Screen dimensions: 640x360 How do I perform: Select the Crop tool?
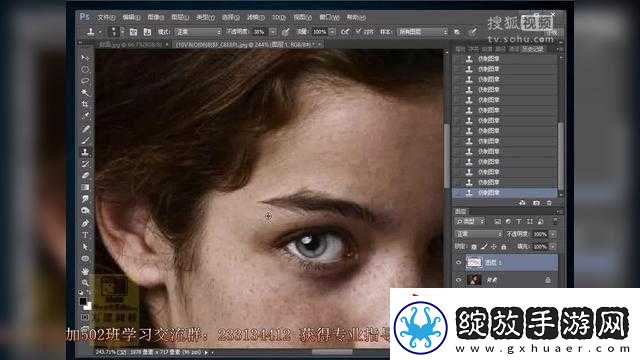click(85, 104)
